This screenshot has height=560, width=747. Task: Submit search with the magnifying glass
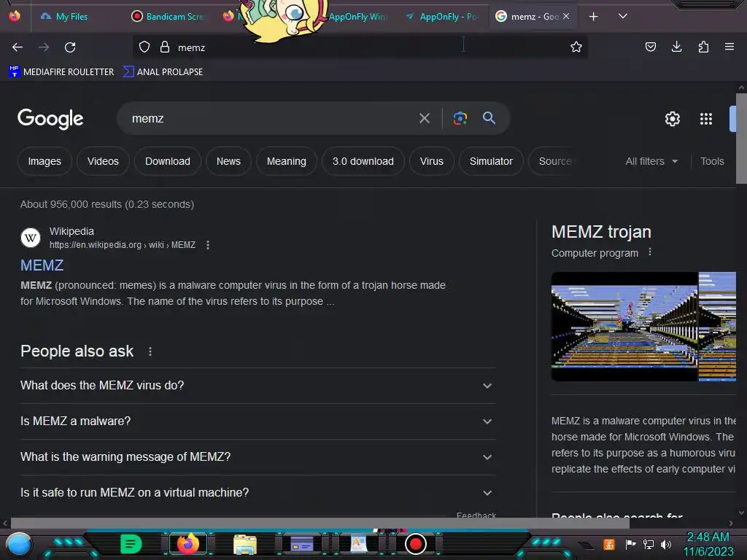pos(489,117)
